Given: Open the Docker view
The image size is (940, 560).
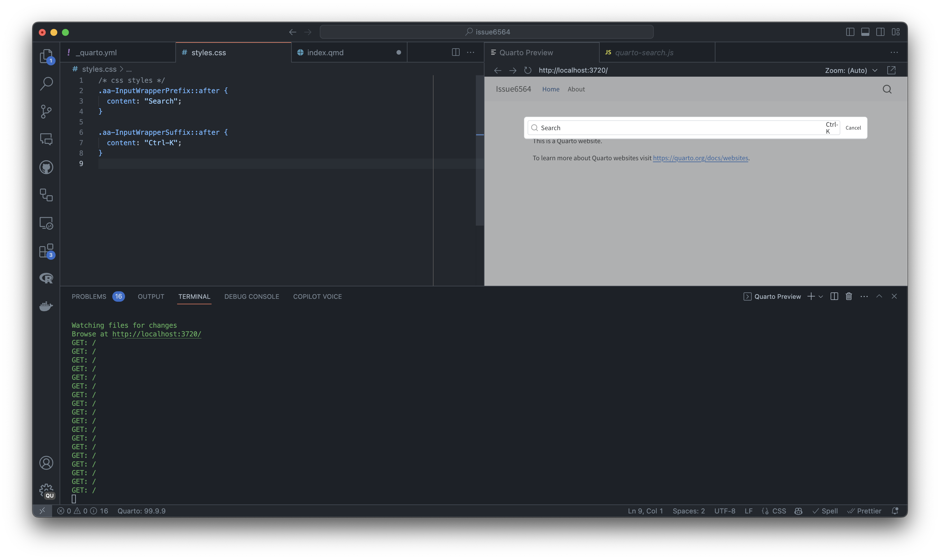Looking at the screenshot, I should pyautogui.click(x=46, y=306).
